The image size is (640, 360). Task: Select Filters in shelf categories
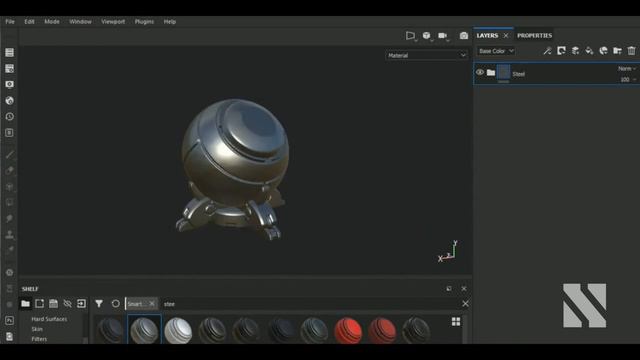[39, 339]
